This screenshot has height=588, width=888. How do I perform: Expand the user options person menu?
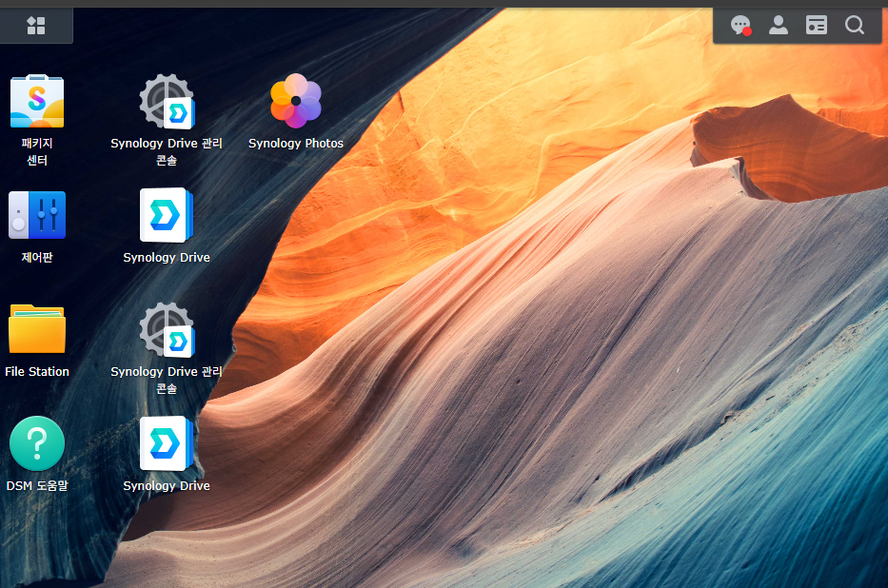pyautogui.click(x=779, y=26)
